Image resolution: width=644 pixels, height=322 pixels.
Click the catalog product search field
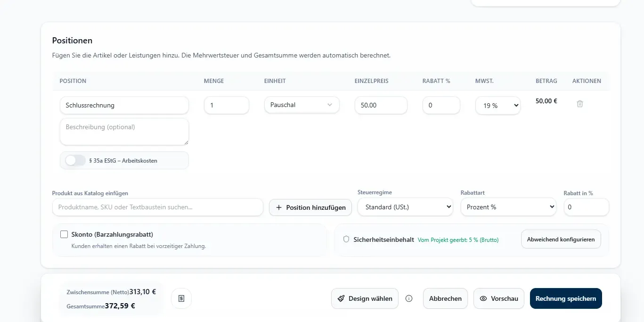pos(157,207)
